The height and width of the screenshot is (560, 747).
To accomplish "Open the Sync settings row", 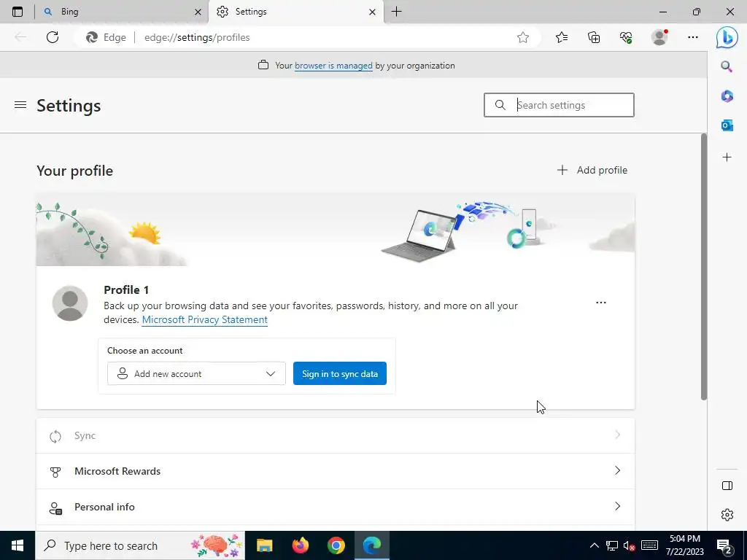I will click(x=336, y=436).
